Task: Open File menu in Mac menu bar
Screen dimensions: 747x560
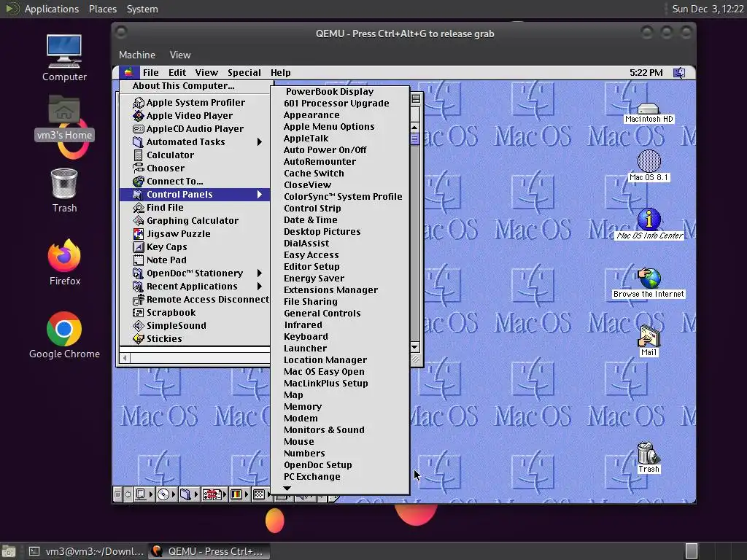Action: tap(150, 72)
